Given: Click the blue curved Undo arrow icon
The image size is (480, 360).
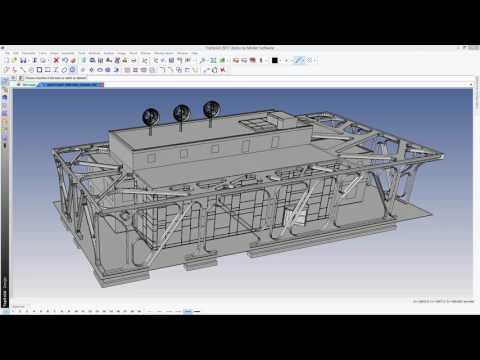Looking at the screenshot, I should [65, 60].
